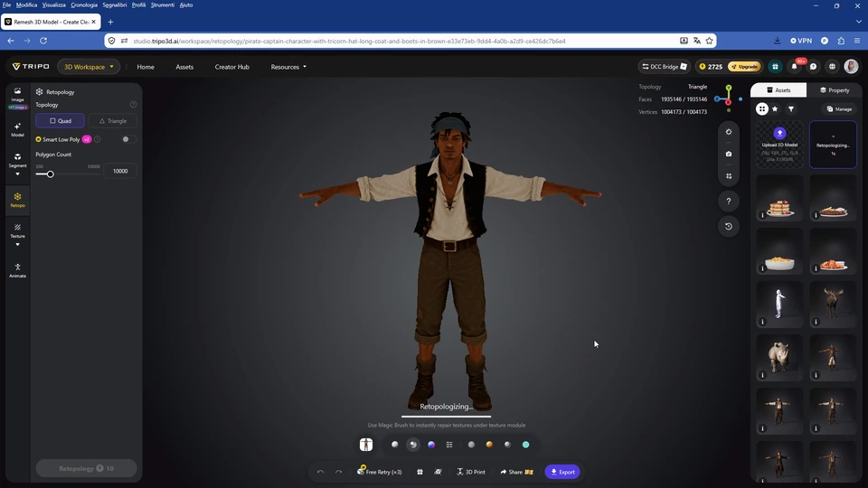Click Free Retry (x3) button

coord(380,472)
